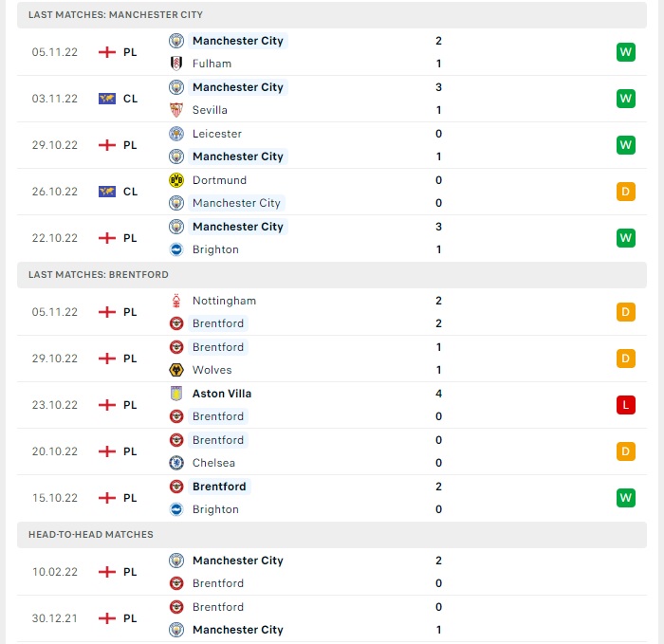
Task: Click Champions League flag icon on 03.11.22
Action: coord(107,99)
